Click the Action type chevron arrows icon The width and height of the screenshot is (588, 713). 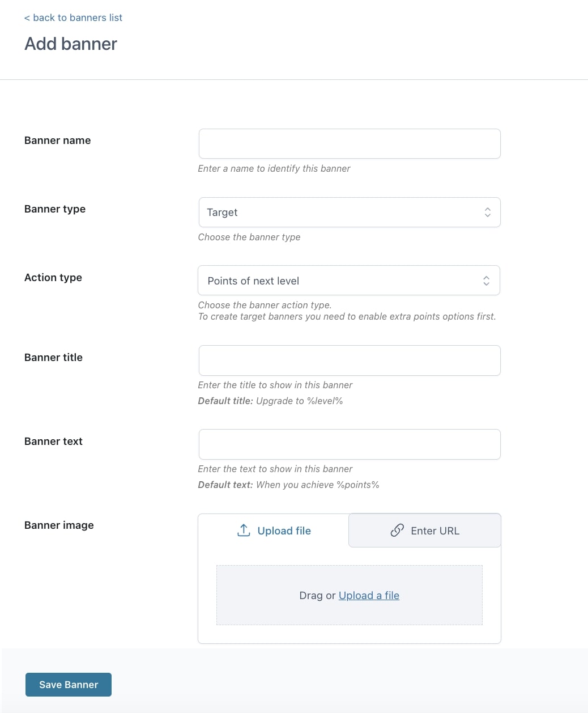pos(486,281)
